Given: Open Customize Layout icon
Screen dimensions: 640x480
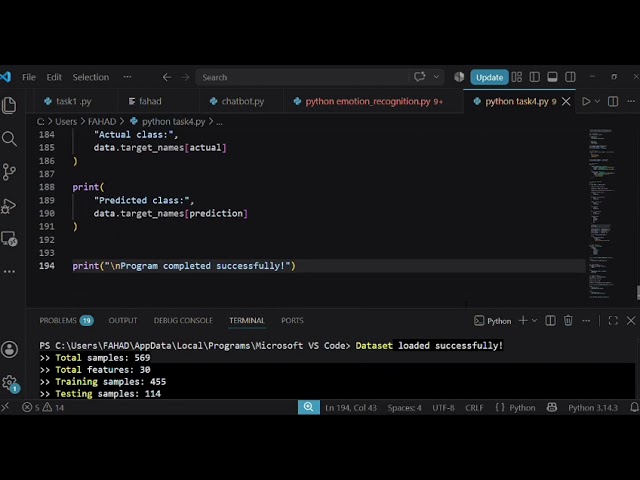Looking at the screenshot, I should point(517,77).
